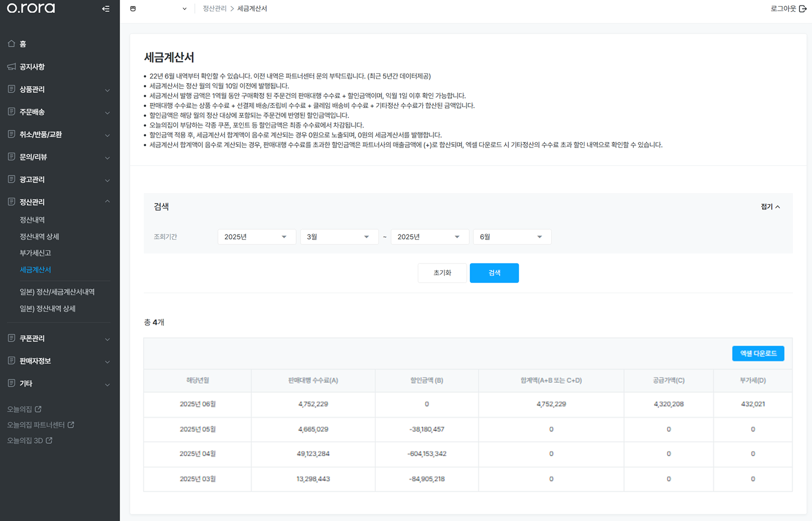The image size is (812, 521).
Task: Select the 2025년 04월 row cell
Action: coord(198,453)
